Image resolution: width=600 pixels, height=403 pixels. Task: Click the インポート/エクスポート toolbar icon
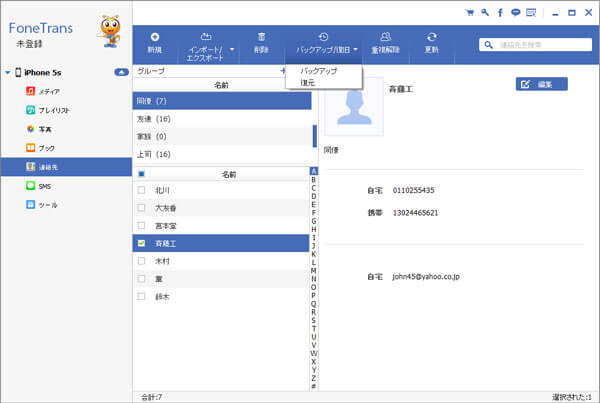tap(206, 36)
